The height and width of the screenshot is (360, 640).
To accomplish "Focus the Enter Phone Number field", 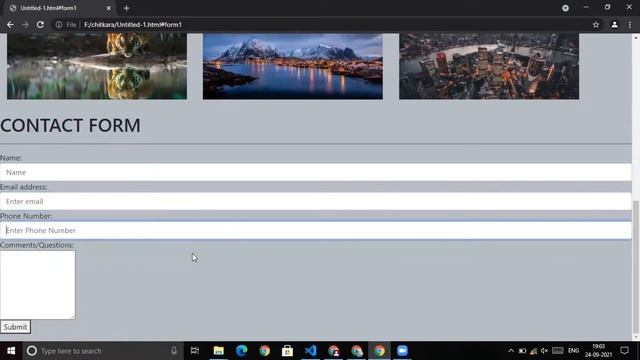I will [x=316, y=230].
